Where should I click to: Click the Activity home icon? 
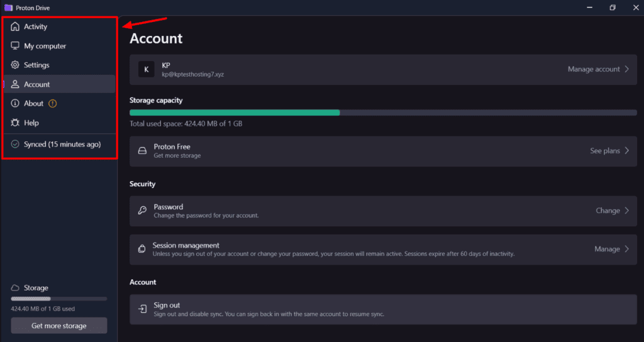pyautogui.click(x=16, y=27)
